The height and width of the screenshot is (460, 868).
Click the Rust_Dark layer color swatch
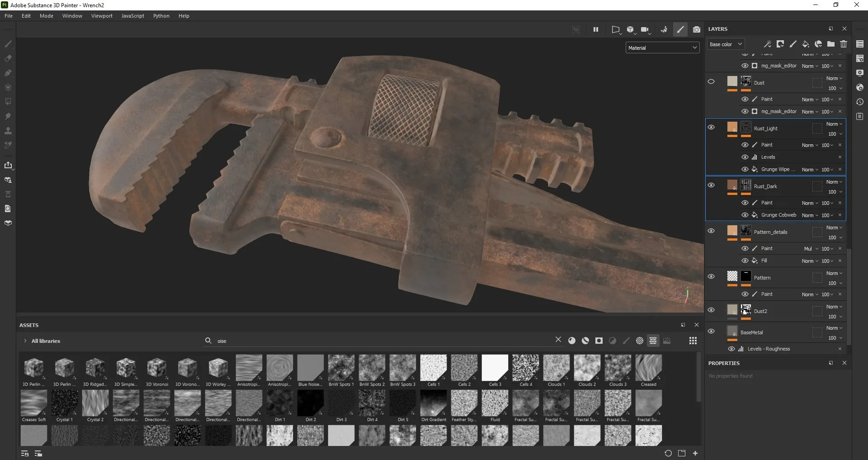pyautogui.click(x=732, y=185)
